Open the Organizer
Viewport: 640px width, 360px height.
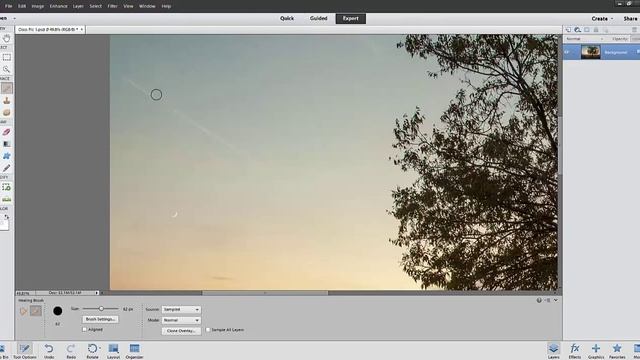click(134, 351)
